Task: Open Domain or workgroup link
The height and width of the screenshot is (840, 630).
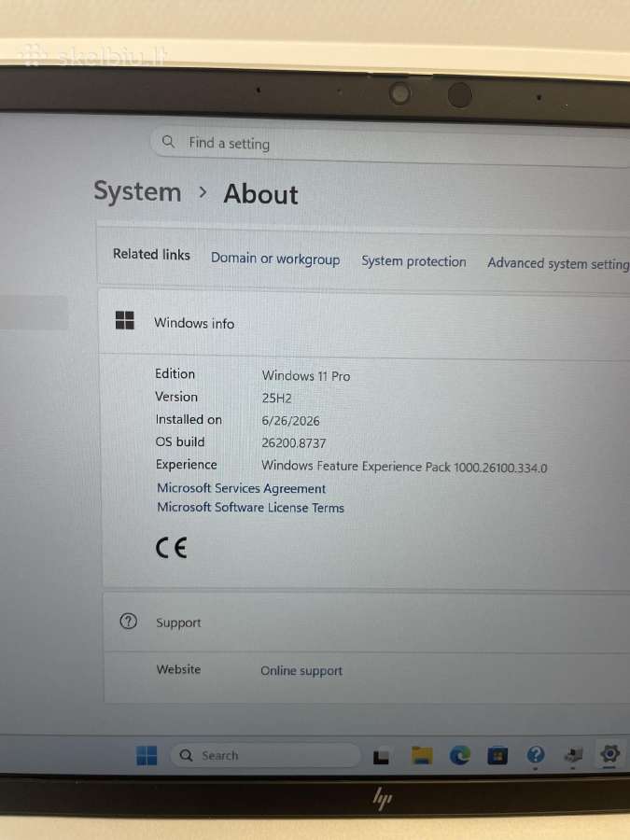Action: [x=275, y=259]
